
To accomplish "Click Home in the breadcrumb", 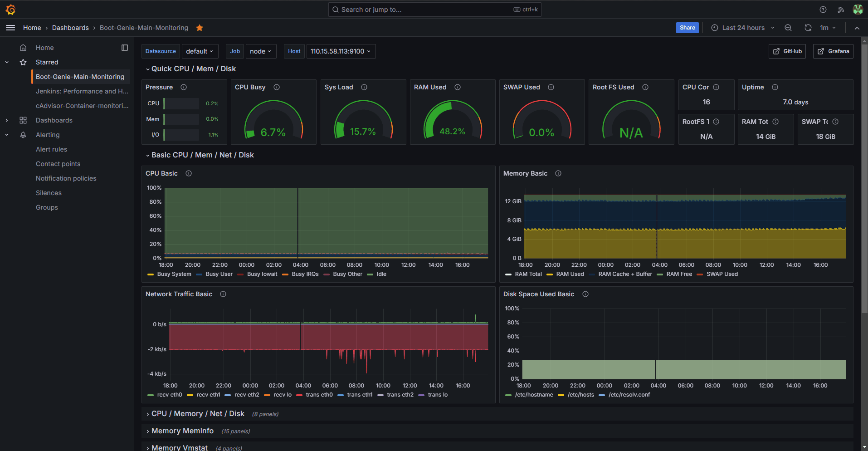I will (x=32, y=28).
